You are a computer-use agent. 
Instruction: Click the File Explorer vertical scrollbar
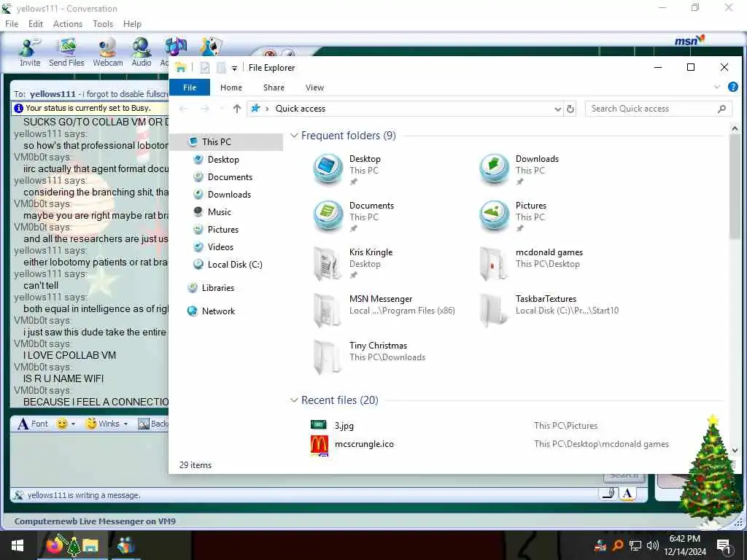(x=734, y=186)
